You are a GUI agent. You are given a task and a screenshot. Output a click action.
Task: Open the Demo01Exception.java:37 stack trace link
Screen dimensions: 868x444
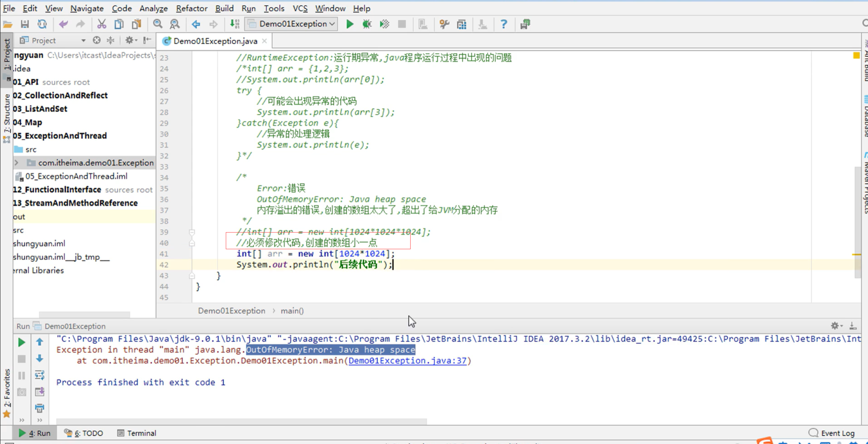coord(407,361)
